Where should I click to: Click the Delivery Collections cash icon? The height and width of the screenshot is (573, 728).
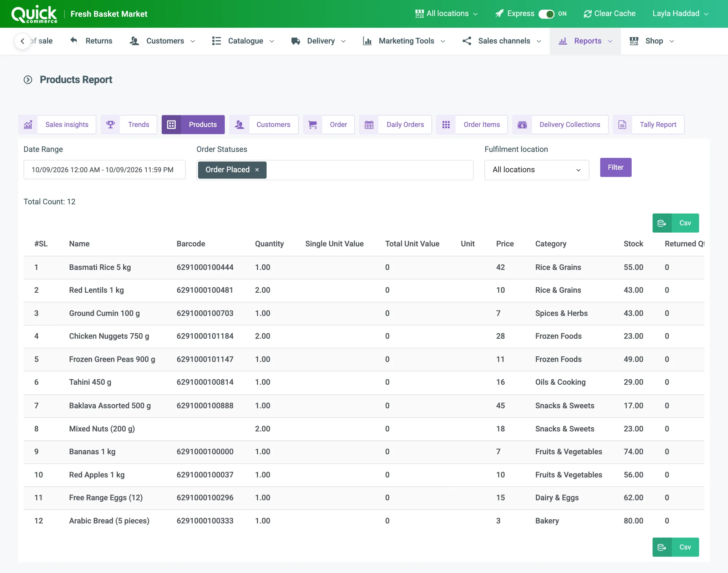click(x=522, y=124)
